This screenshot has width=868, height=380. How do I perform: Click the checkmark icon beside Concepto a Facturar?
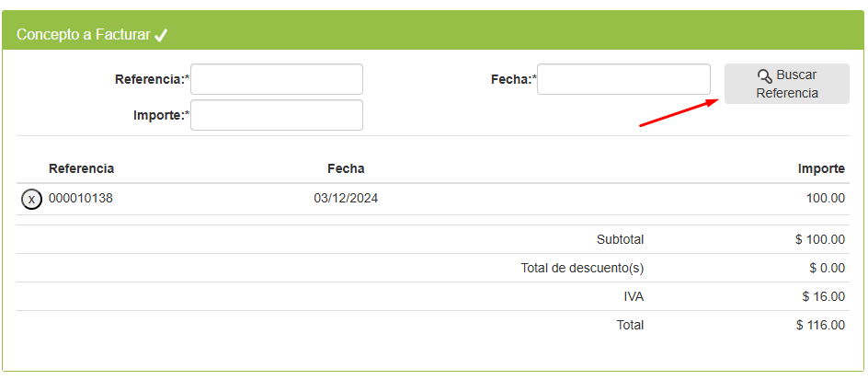point(161,35)
